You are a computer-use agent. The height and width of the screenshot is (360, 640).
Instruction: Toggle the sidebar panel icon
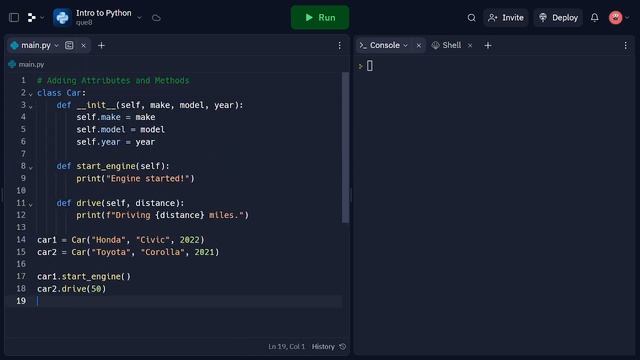(x=14, y=18)
